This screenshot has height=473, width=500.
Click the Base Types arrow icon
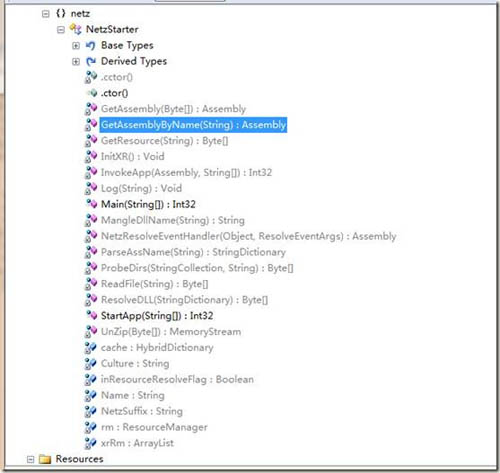point(91,45)
